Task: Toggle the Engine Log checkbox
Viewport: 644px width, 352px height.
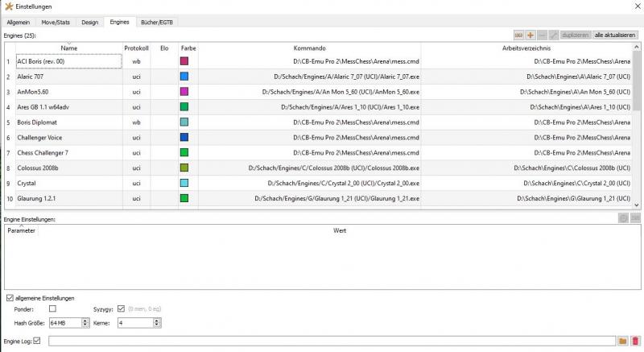Action: coord(37,341)
